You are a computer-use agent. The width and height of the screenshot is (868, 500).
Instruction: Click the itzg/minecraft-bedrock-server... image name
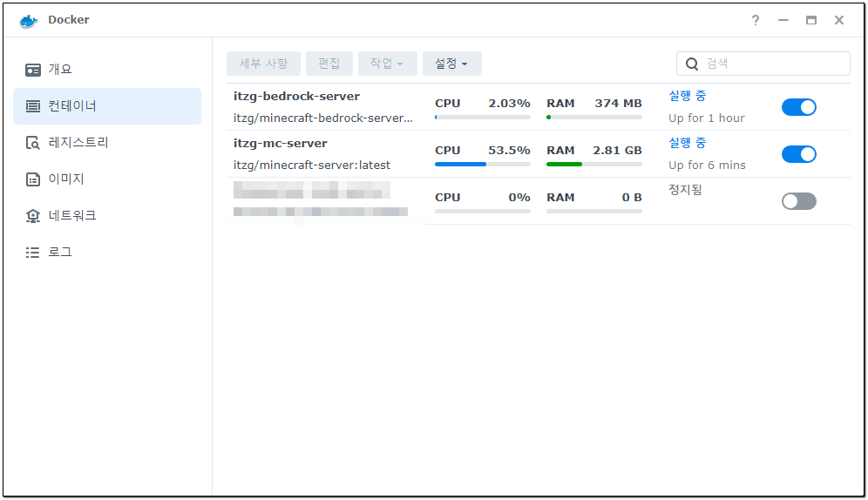(x=322, y=118)
